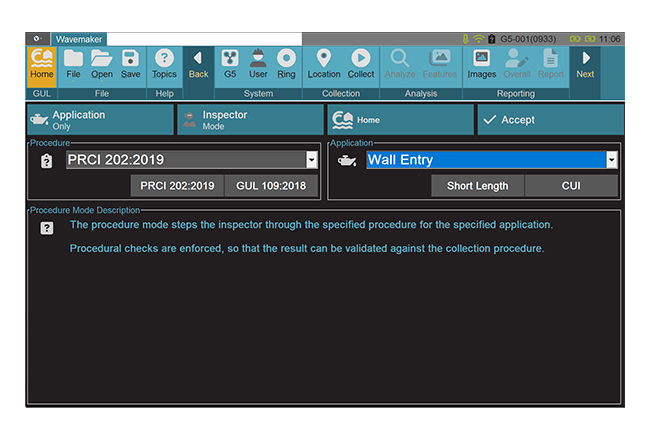Choose the CUI application button
The height and width of the screenshot is (440, 650).
click(x=571, y=186)
